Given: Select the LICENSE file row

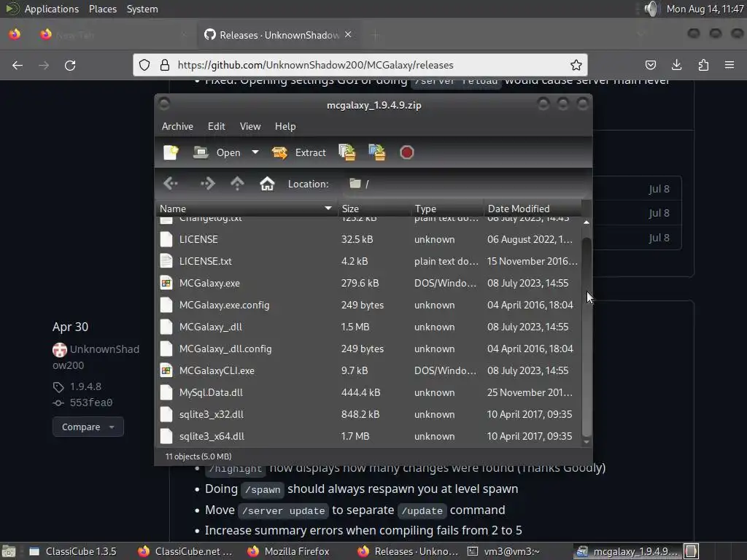Looking at the screenshot, I should pyautogui.click(x=368, y=239).
